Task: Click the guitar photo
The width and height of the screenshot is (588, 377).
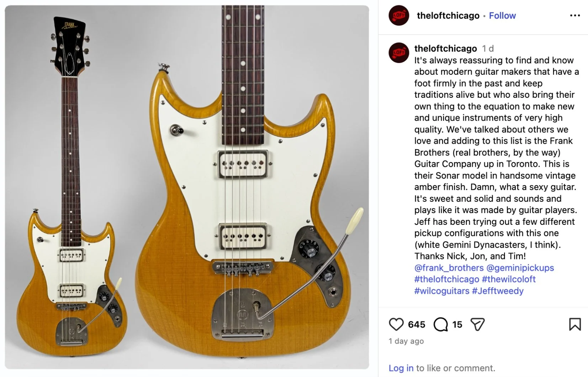Action: click(187, 187)
